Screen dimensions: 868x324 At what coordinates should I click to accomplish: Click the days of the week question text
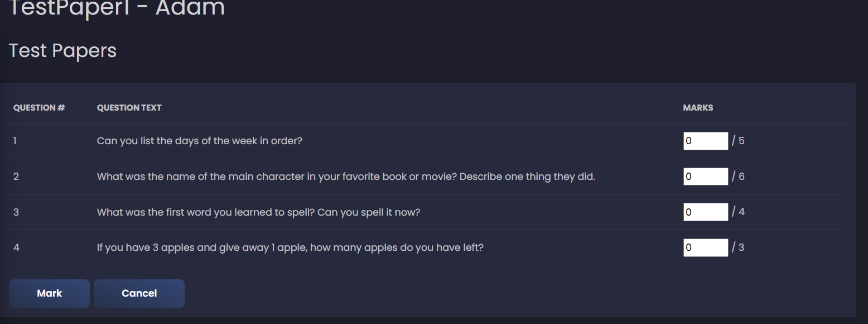pos(199,141)
